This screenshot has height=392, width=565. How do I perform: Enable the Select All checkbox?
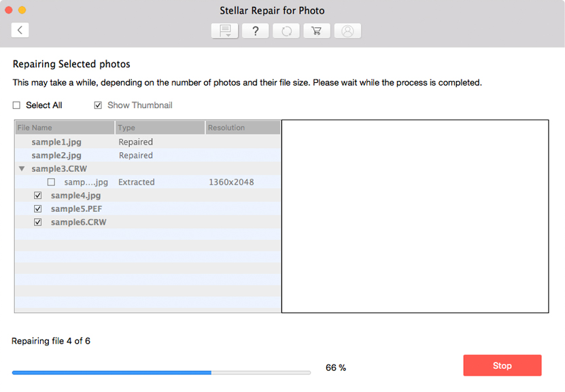pyautogui.click(x=16, y=105)
